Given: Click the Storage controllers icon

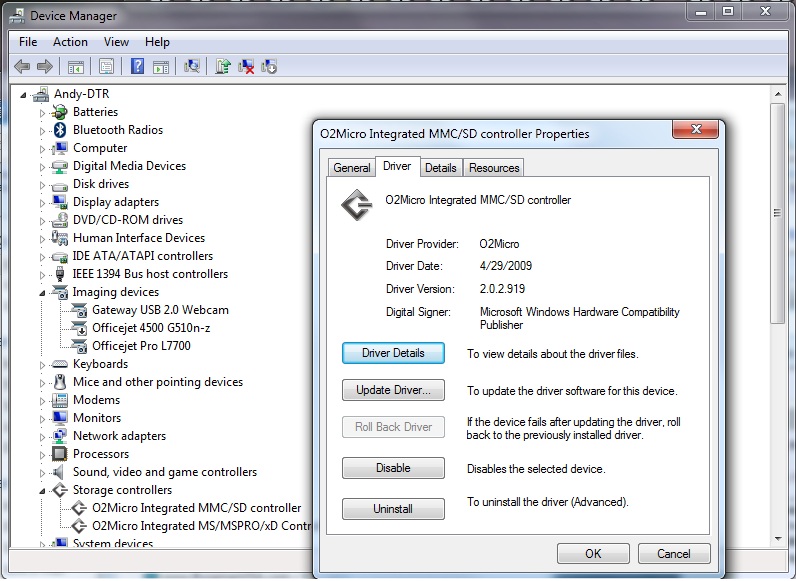Looking at the screenshot, I should 60,490.
